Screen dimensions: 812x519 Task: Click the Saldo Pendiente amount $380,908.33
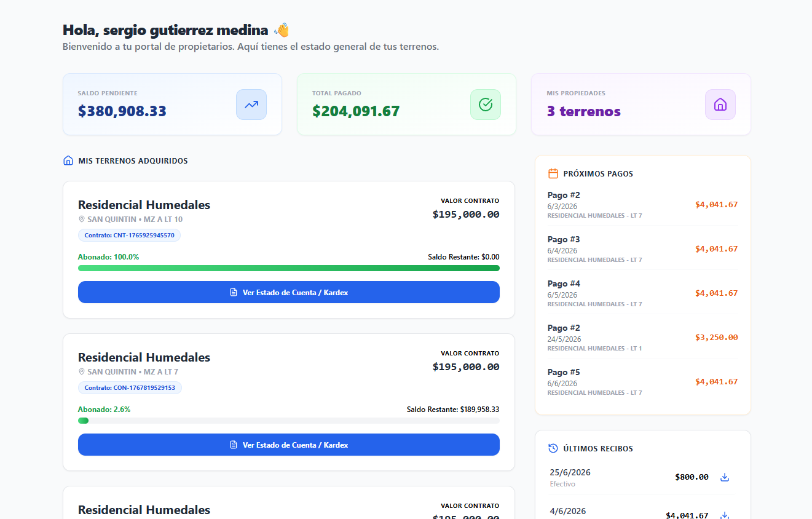coord(122,111)
